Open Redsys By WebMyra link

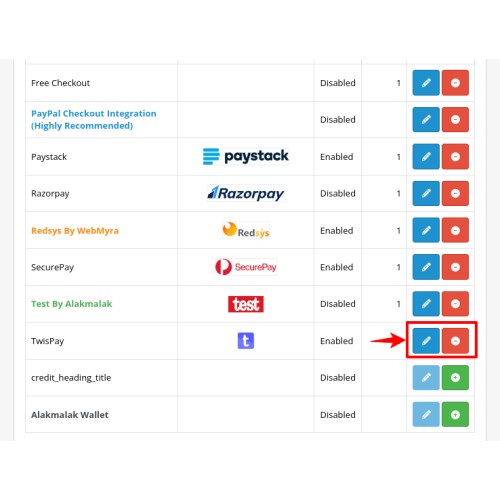click(x=75, y=231)
